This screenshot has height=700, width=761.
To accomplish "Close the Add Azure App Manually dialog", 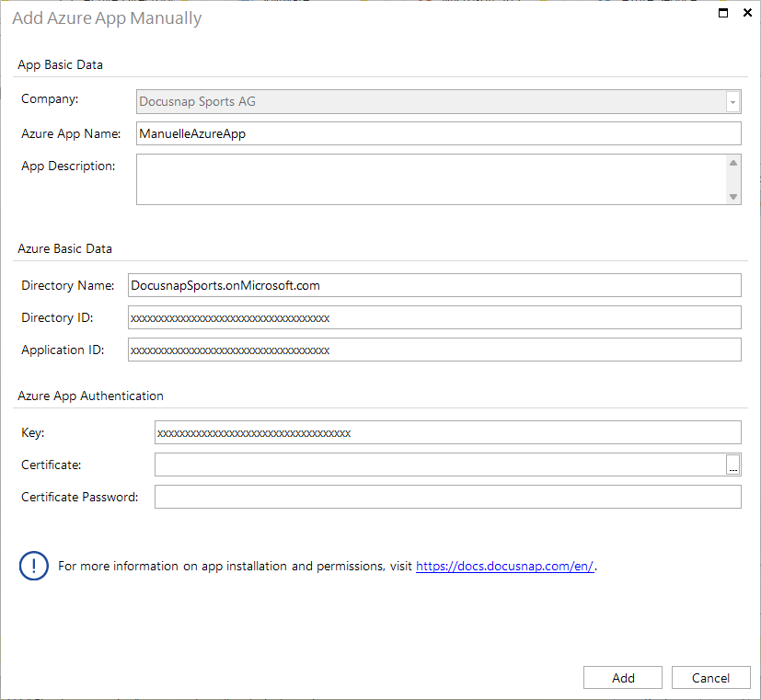I will click(747, 13).
